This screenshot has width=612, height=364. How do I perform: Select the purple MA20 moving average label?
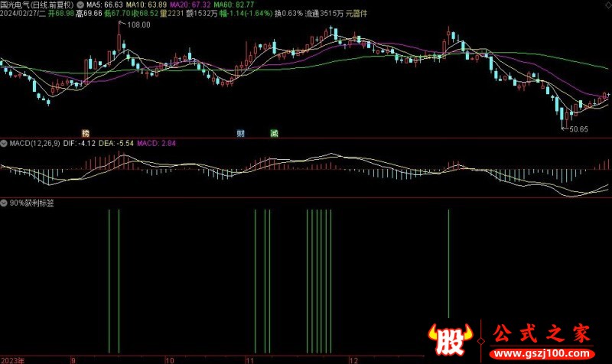[x=183, y=5]
